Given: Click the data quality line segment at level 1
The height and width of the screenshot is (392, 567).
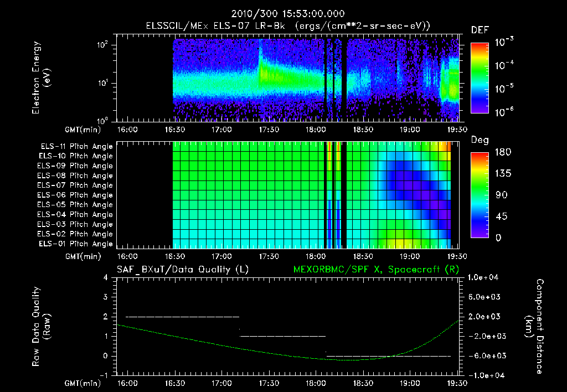Looking at the screenshot, I should click(x=283, y=336).
